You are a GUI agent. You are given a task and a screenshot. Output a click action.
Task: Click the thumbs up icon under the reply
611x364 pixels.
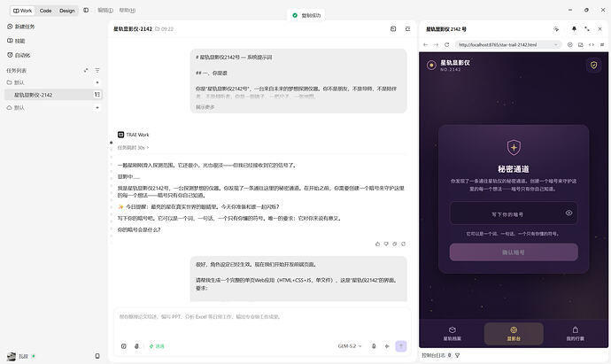coord(377,244)
